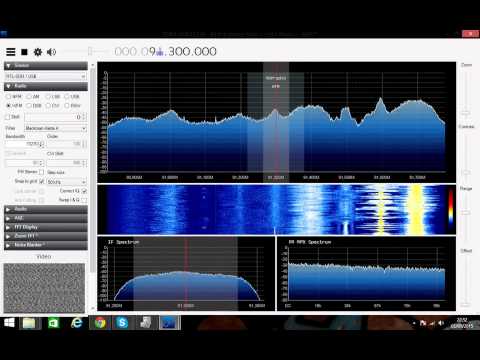480x360 pixels.
Task: Collapse the Radio panel header
Action: [x=46, y=86]
